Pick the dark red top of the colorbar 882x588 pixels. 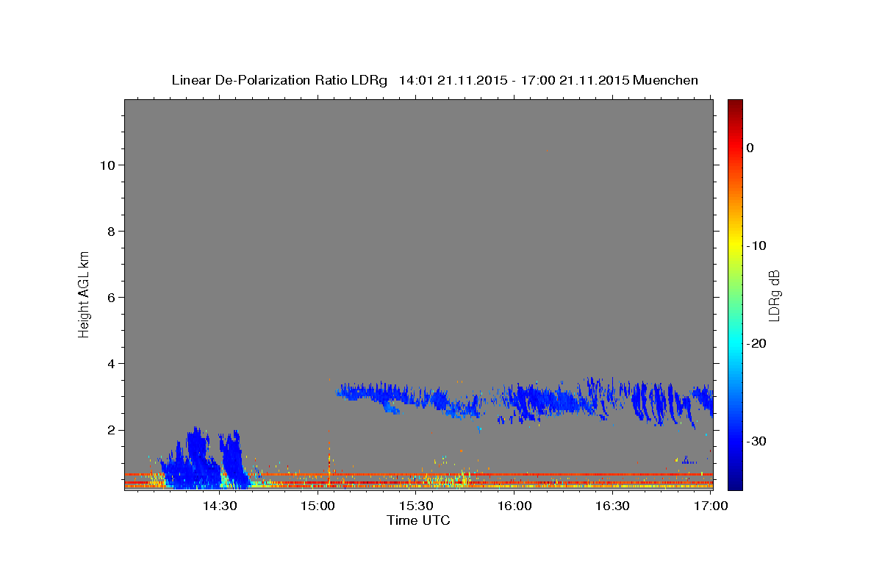click(735, 105)
